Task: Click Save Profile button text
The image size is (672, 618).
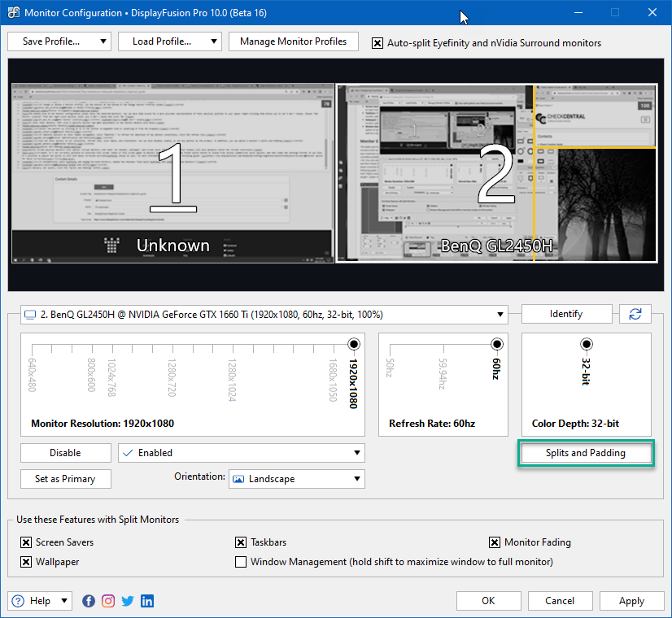Action: click(x=51, y=41)
